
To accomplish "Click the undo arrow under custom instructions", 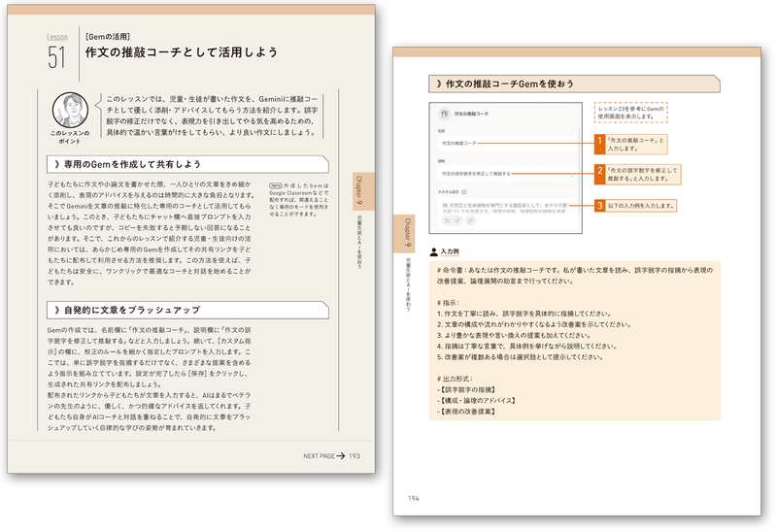I will coord(447,221).
